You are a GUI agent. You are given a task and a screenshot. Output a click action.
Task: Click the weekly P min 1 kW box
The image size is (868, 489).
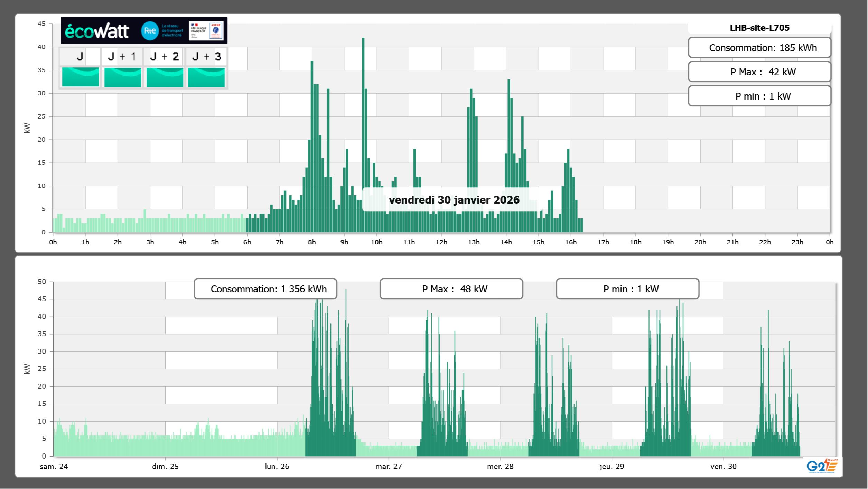point(627,289)
